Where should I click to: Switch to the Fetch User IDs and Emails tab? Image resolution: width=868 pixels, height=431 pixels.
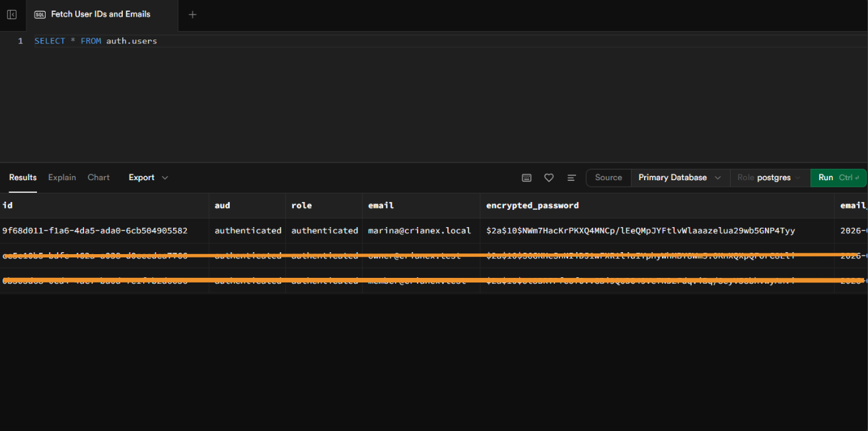pos(102,15)
